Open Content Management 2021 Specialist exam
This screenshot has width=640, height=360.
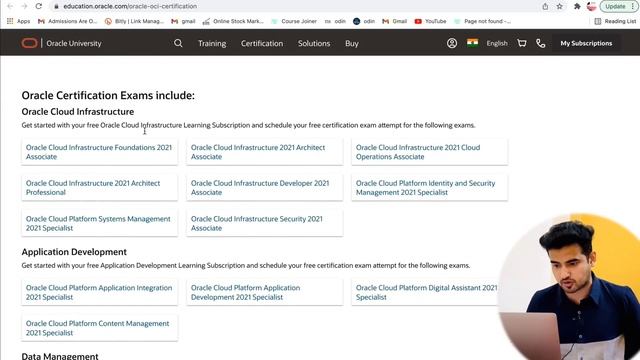[x=99, y=328]
